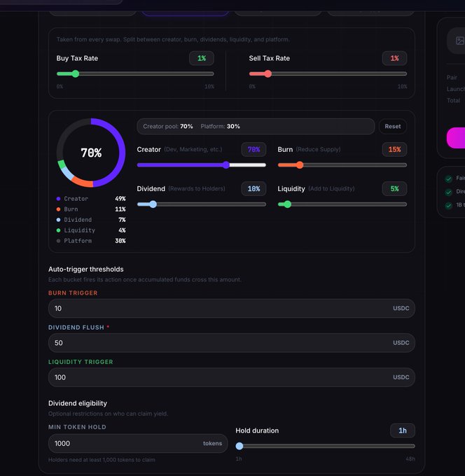Click the 70% donut chart center
Viewport: 465px width, 476px height.
tap(91, 153)
